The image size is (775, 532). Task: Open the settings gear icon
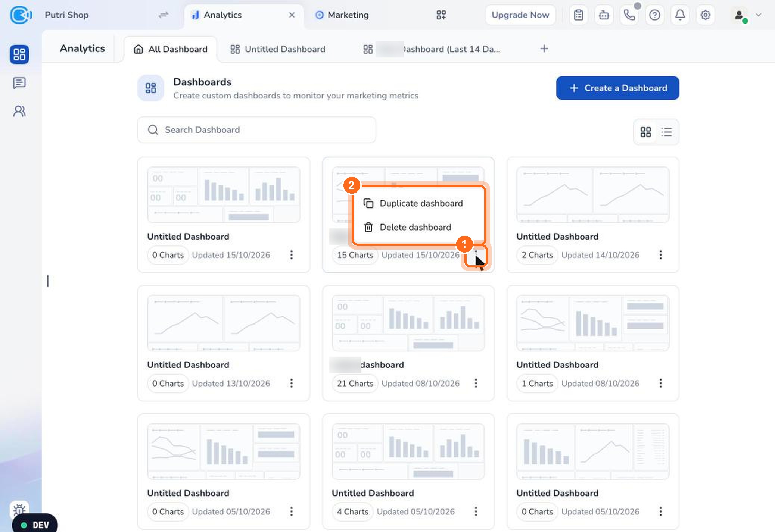coord(706,15)
